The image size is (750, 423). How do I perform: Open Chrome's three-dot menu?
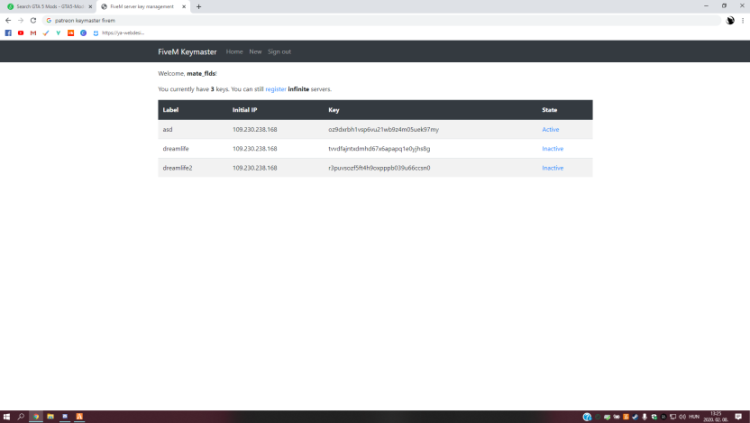pos(743,21)
